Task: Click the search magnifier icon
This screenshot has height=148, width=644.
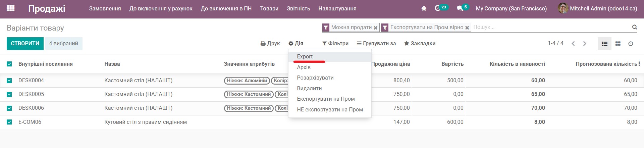Action: [635, 27]
